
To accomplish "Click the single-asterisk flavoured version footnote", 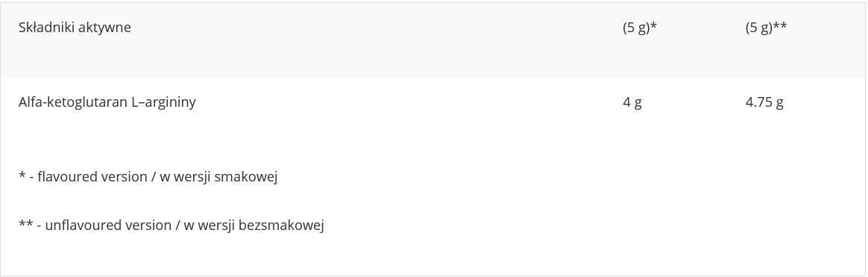I will pyautogui.click(x=148, y=177).
